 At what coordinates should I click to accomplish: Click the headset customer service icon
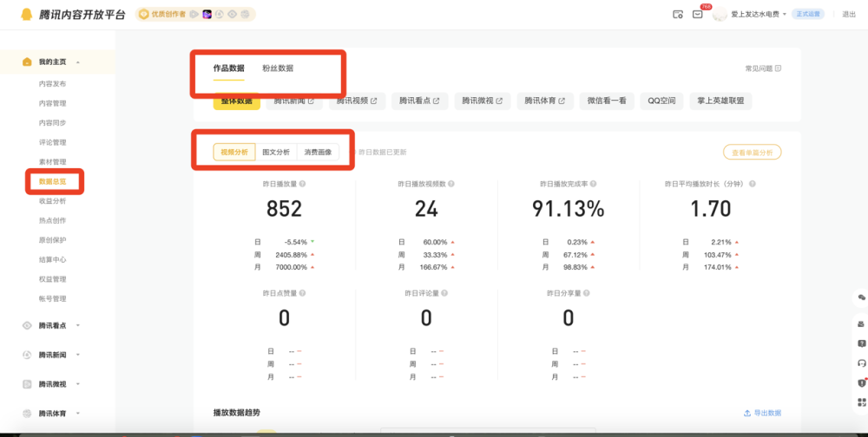pos(861,363)
